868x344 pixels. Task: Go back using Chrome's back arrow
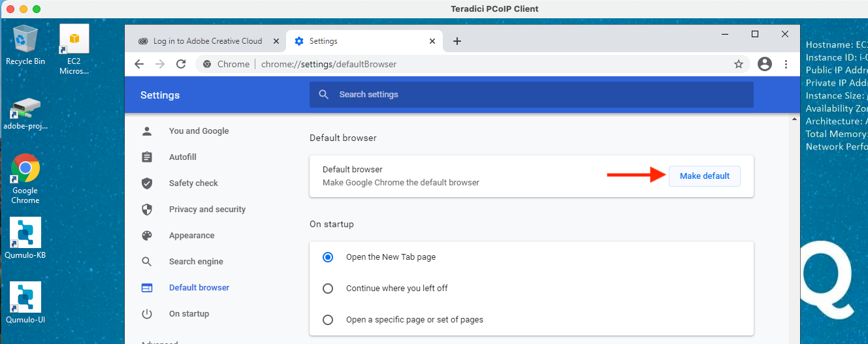click(138, 64)
